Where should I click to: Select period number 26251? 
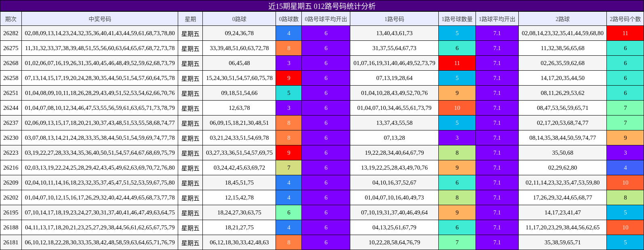pos(11,93)
